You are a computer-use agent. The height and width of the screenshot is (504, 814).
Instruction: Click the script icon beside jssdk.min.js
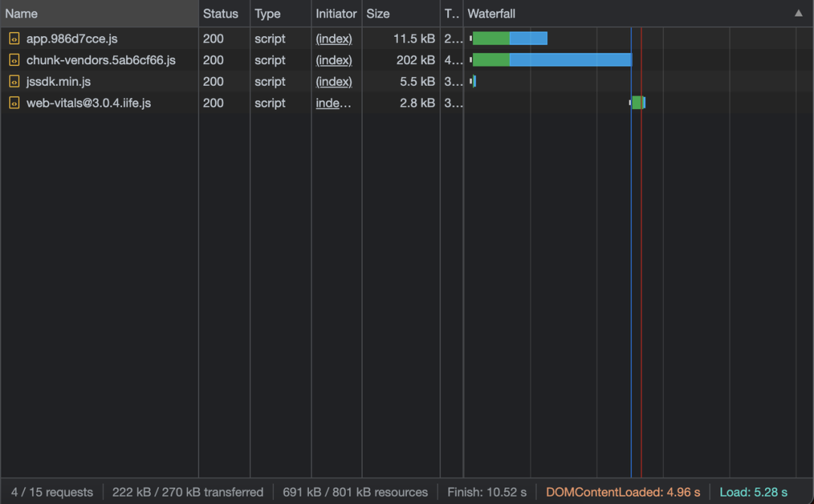(x=14, y=81)
